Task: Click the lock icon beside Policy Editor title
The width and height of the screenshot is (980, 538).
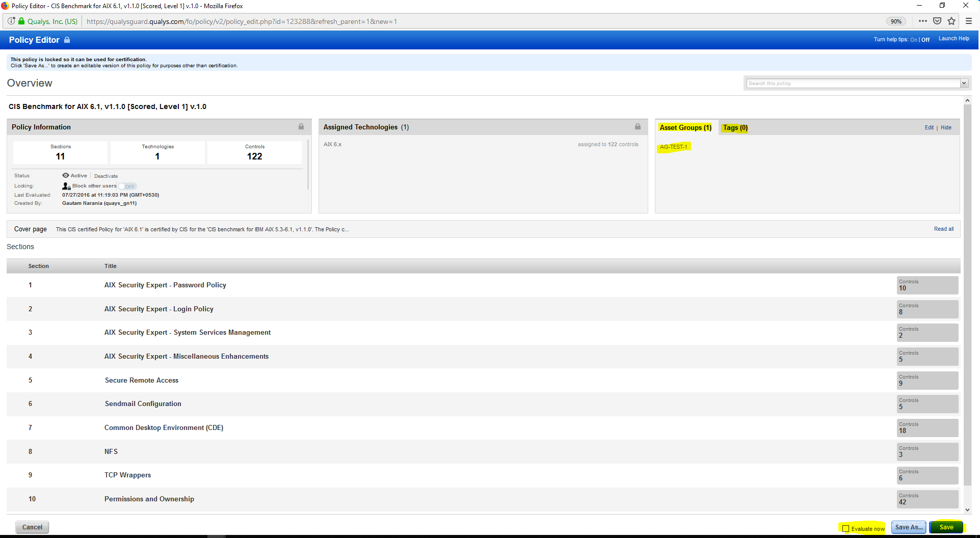Action: (x=67, y=40)
